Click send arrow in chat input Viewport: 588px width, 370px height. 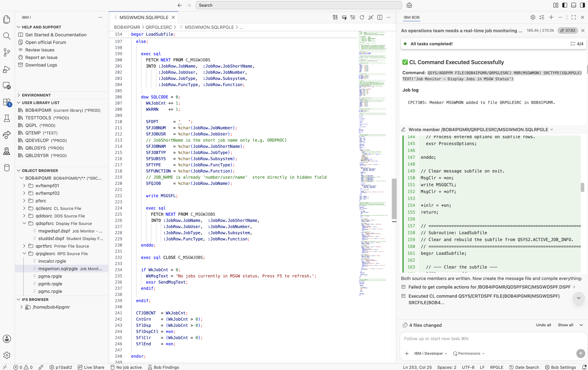click(581, 353)
